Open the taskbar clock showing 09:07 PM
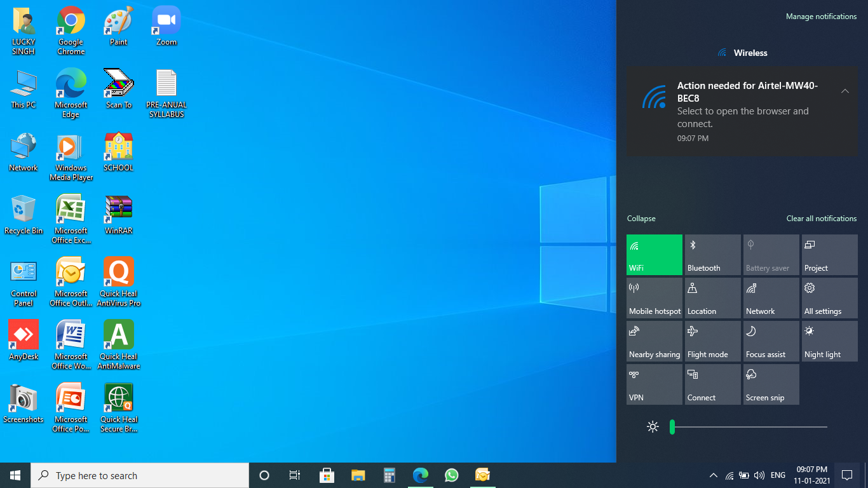The width and height of the screenshot is (868, 488). 811,475
